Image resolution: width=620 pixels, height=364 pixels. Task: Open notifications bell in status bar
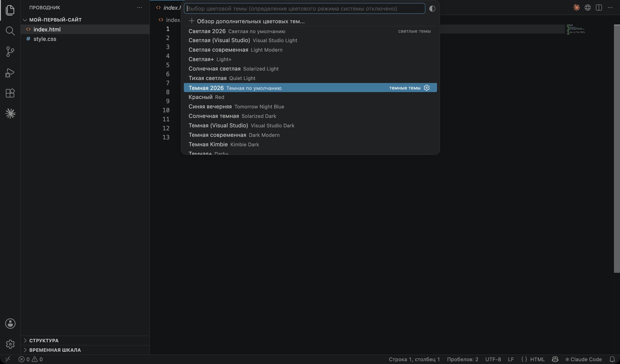[612, 359]
